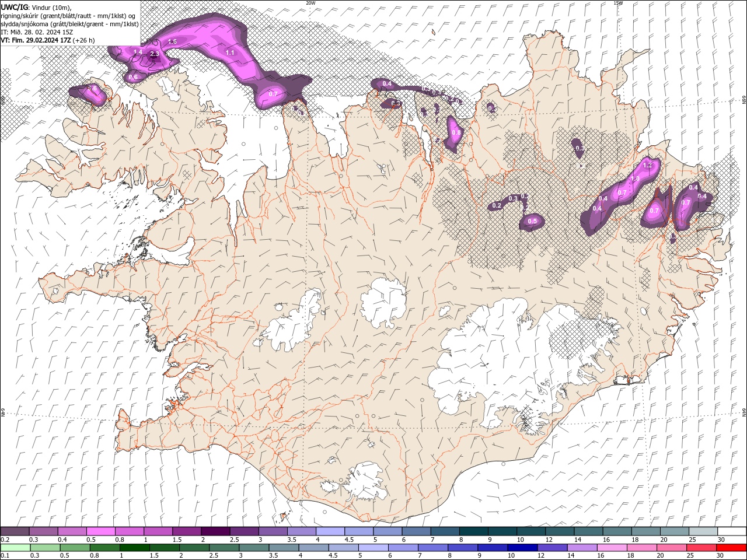This screenshot has height=560, width=747.
Task: Click the '12' tick label under snow scale
Action: click(x=549, y=540)
